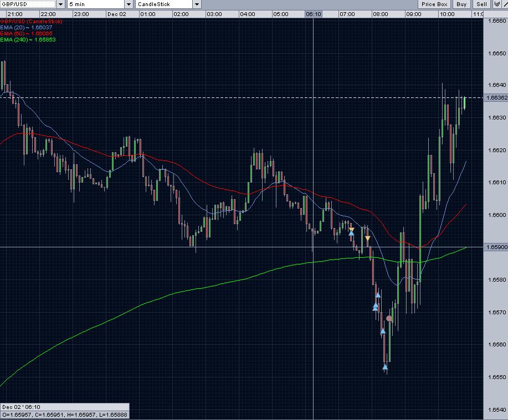
Task: Select the lowest blue triangle marker near 1.6553
Action: (386, 365)
